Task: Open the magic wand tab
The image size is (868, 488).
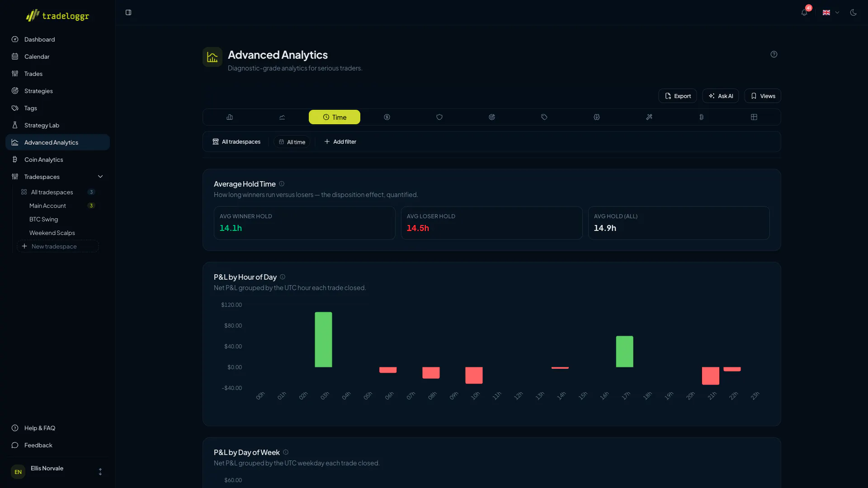Action: (x=649, y=117)
